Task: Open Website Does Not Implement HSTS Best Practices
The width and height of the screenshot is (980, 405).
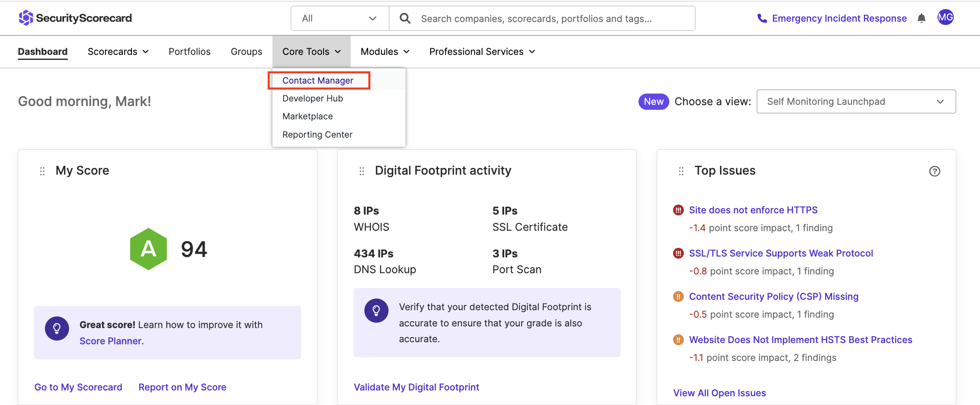Action: pyautogui.click(x=801, y=340)
